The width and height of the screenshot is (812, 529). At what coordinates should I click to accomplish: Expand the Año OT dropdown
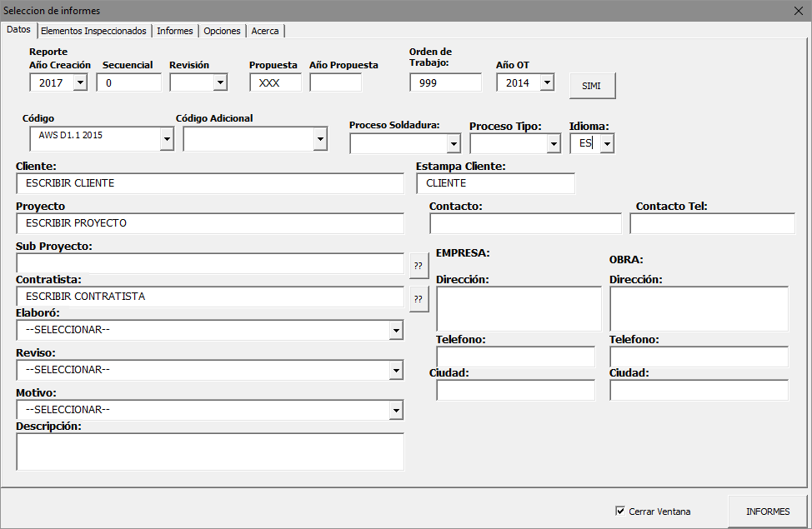point(546,82)
